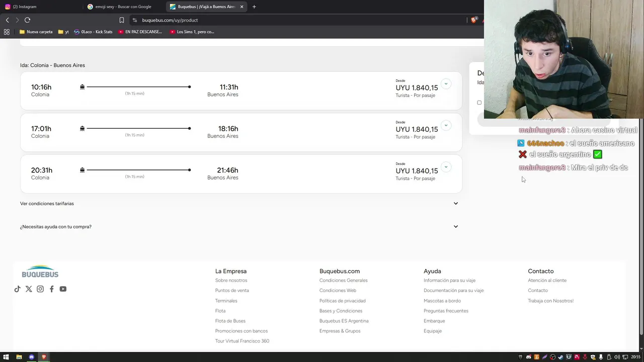Open microphone tray icon
644x362 pixels.
[601, 357]
